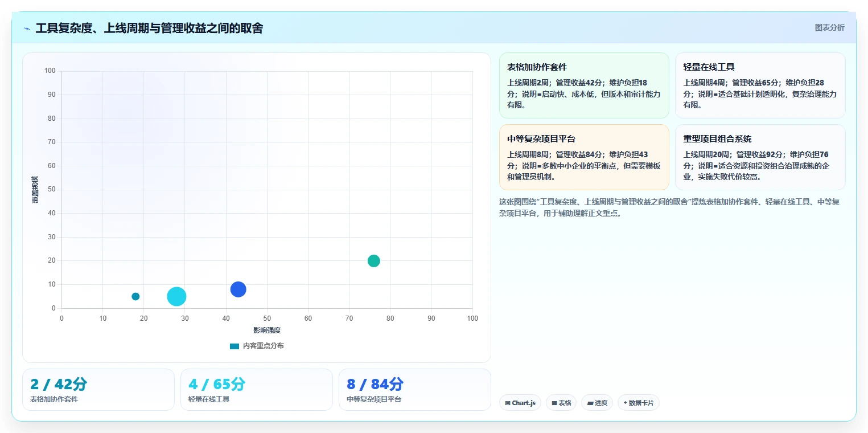Click the small dark-teal bubble at x=18
This screenshot has height=433, width=868.
135,296
